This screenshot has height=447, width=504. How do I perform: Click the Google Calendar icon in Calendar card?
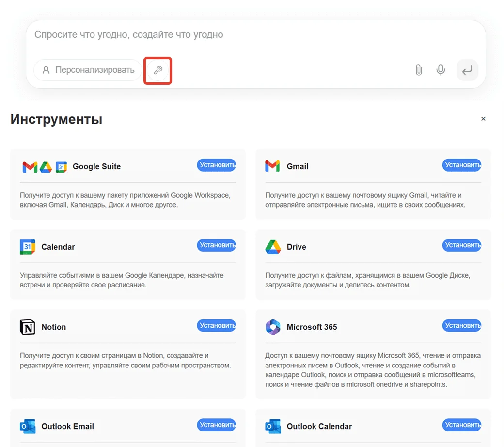[x=28, y=247]
